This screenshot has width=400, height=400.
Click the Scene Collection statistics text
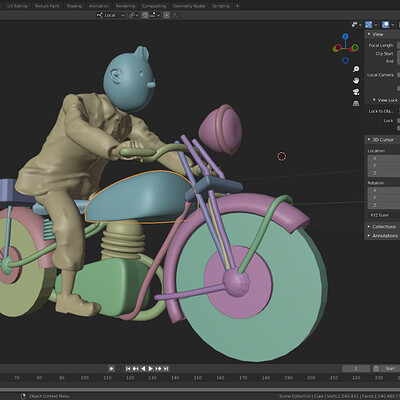click(339, 396)
